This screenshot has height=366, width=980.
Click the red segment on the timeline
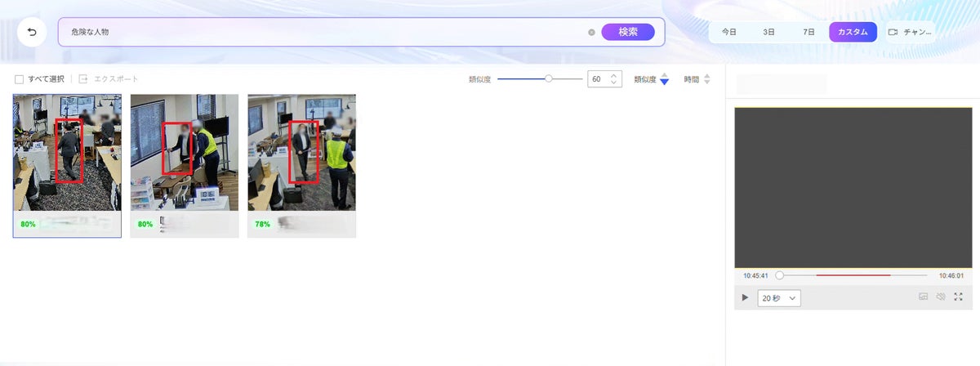coord(853,275)
